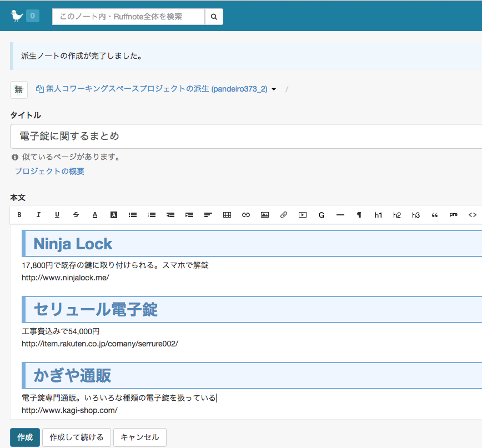The image size is (482, 448).
Task: Insert a table into the body
Action: click(x=227, y=215)
